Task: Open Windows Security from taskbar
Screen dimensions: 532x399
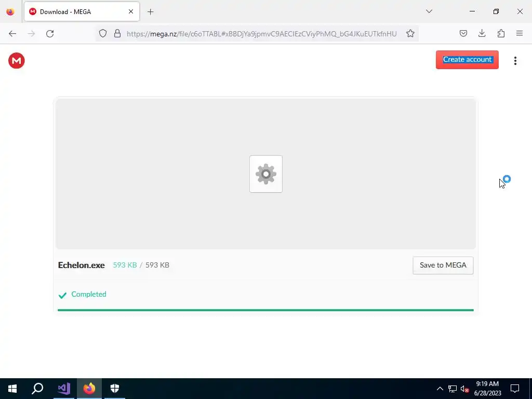Action: click(x=115, y=389)
